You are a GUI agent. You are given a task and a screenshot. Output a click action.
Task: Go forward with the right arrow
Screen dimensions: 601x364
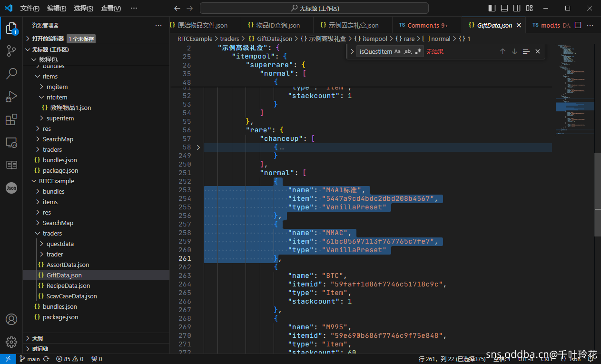point(189,8)
